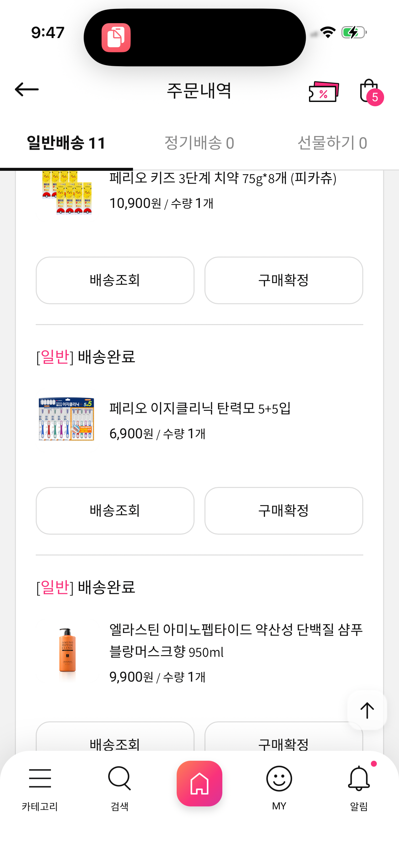
Task: Open the coupon ticket icon
Action: [323, 92]
